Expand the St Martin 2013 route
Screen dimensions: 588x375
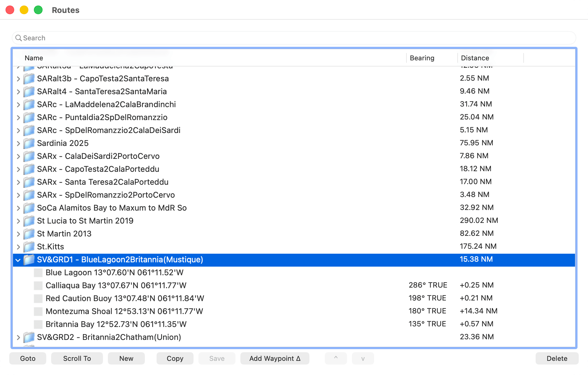[x=18, y=234]
